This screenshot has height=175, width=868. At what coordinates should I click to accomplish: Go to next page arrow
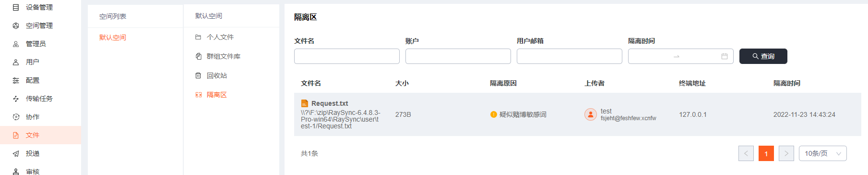[786, 153]
